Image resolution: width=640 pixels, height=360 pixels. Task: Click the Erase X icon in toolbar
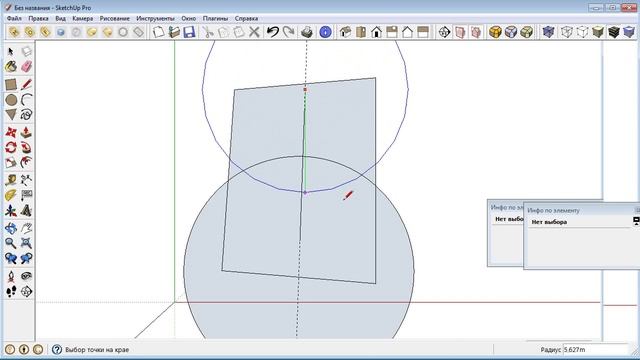[x=254, y=32]
